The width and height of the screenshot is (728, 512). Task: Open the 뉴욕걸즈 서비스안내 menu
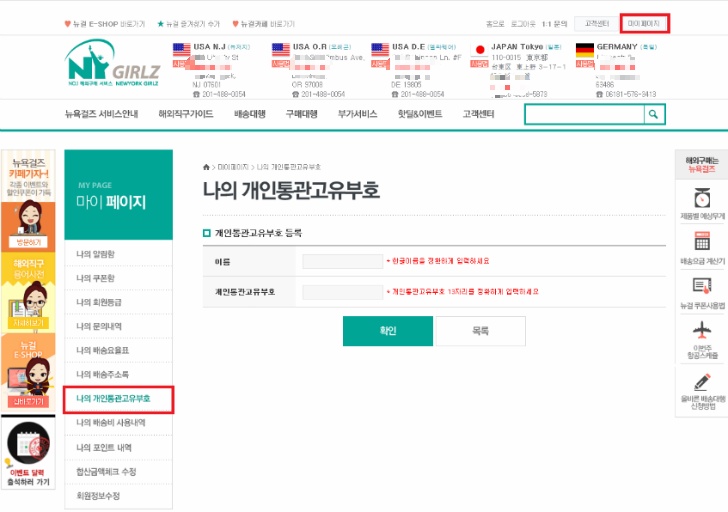(102, 114)
